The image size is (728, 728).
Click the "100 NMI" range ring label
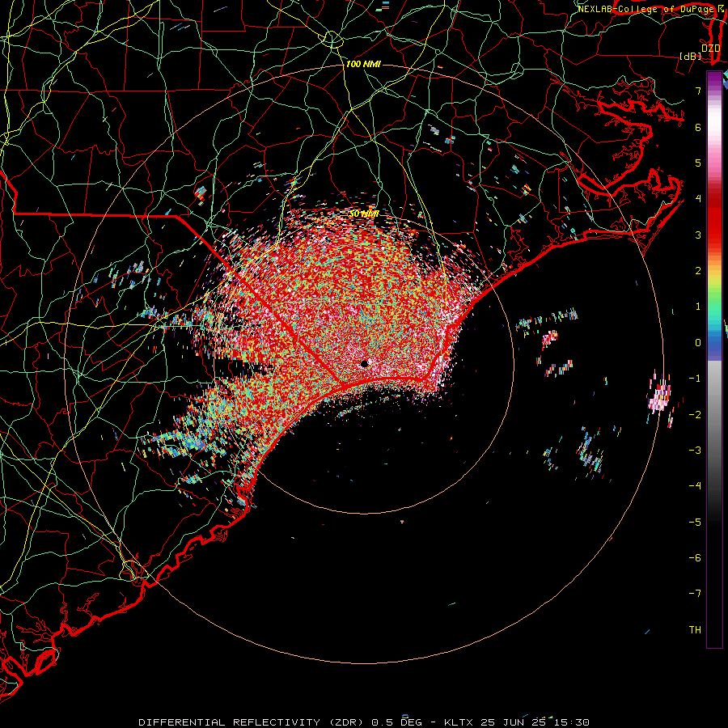coord(363,64)
